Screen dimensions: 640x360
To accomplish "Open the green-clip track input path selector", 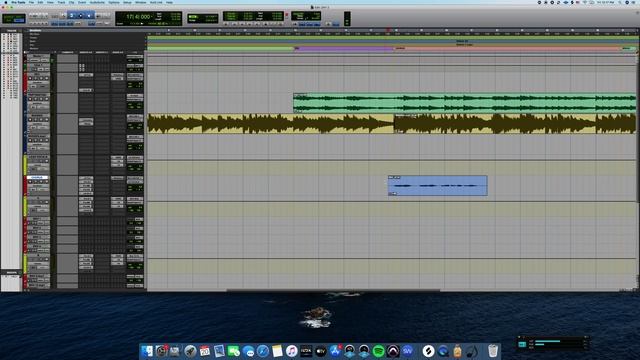I will click(x=135, y=96).
